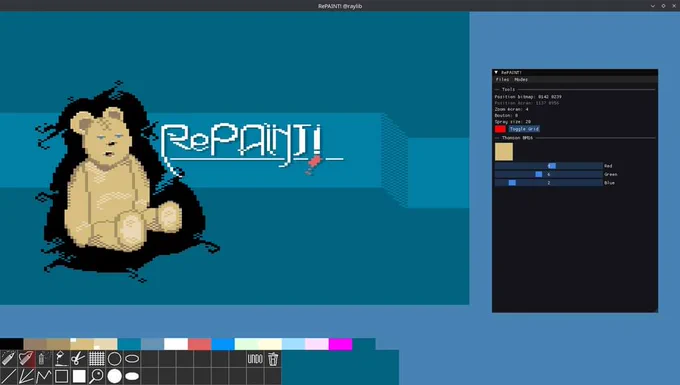680x385 pixels.
Task: Click the 'Spray size: 20' text
Action: (513, 122)
